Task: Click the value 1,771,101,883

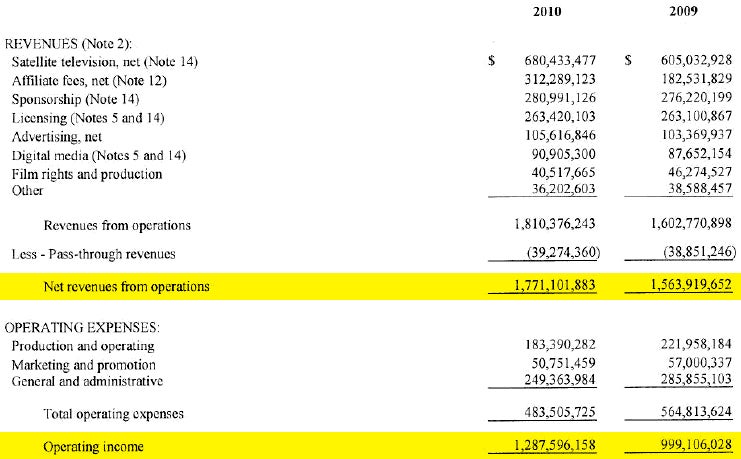Action: tap(555, 286)
